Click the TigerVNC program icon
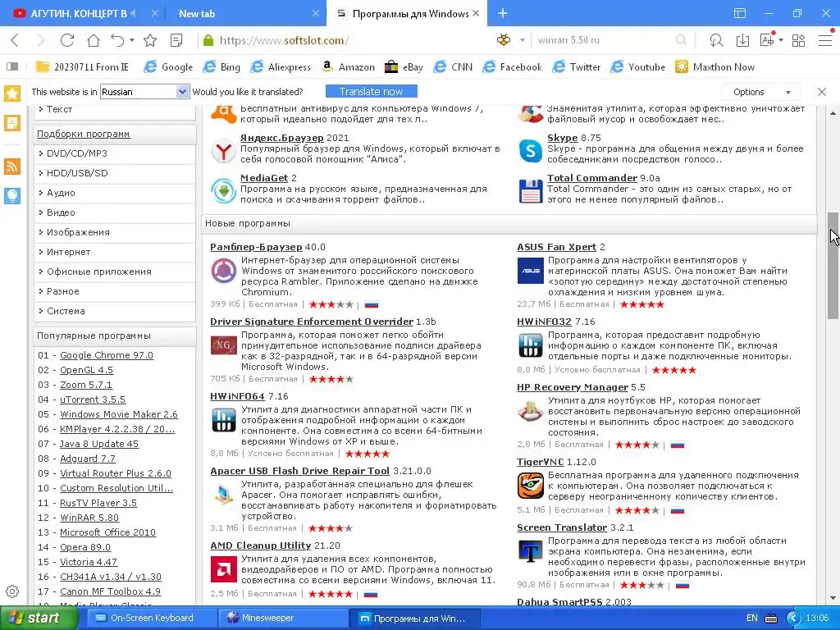The image size is (840, 630). [531, 486]
